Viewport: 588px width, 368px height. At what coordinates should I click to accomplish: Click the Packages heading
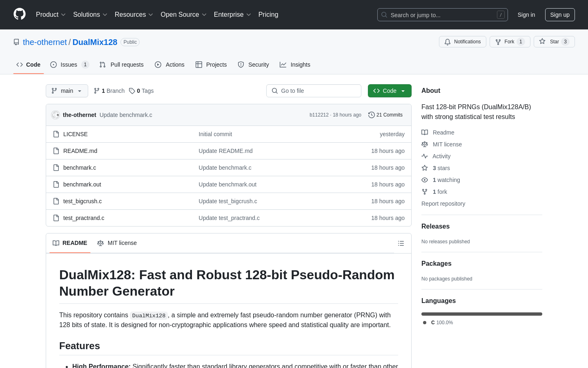437,264
